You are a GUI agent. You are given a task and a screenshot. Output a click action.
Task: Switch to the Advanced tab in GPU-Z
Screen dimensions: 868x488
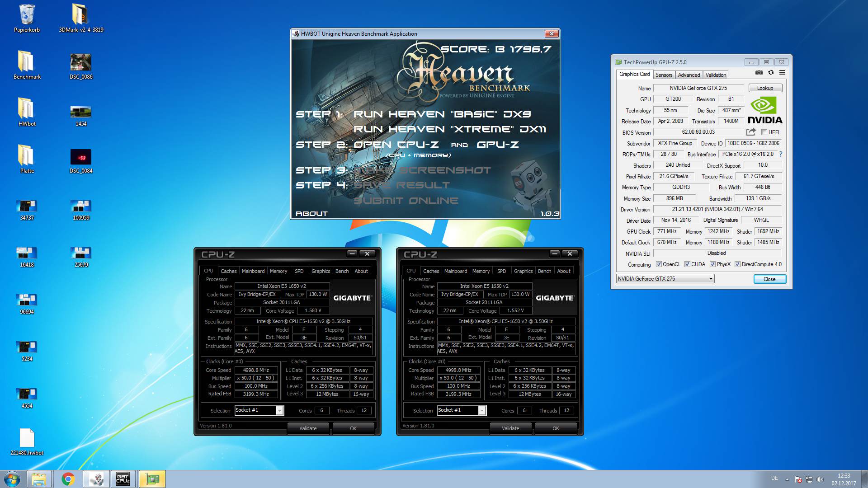(689, 75)
